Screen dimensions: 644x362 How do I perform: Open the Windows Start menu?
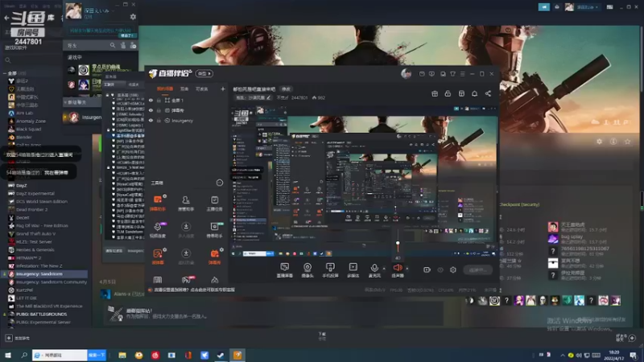click(8, 355)
